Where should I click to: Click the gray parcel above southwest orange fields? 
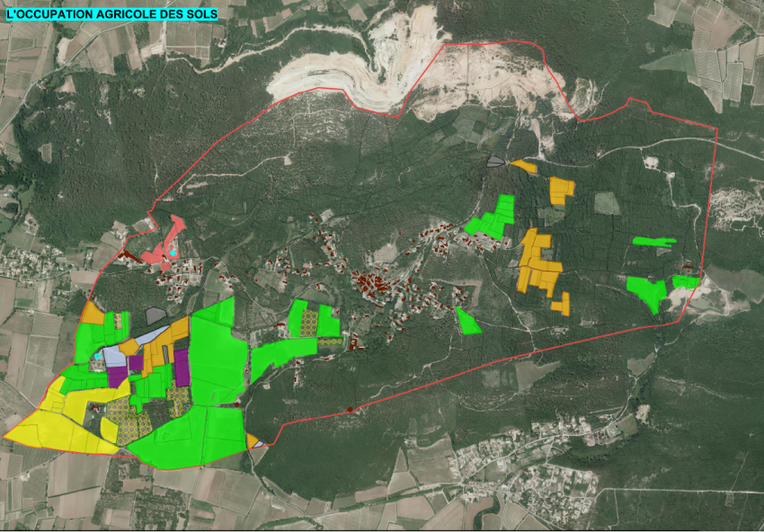pyautogui.click(x=155, y=315)
